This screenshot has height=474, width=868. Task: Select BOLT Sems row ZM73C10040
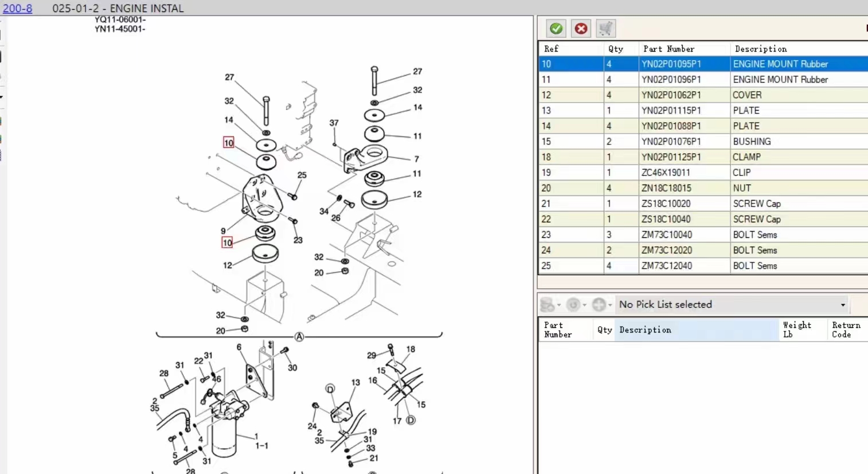click(x=703, y=234)
